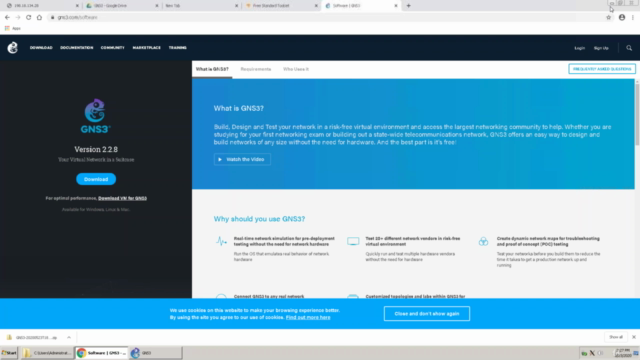Click real-time network simulation pulse icon

click(x=221, y=241)
